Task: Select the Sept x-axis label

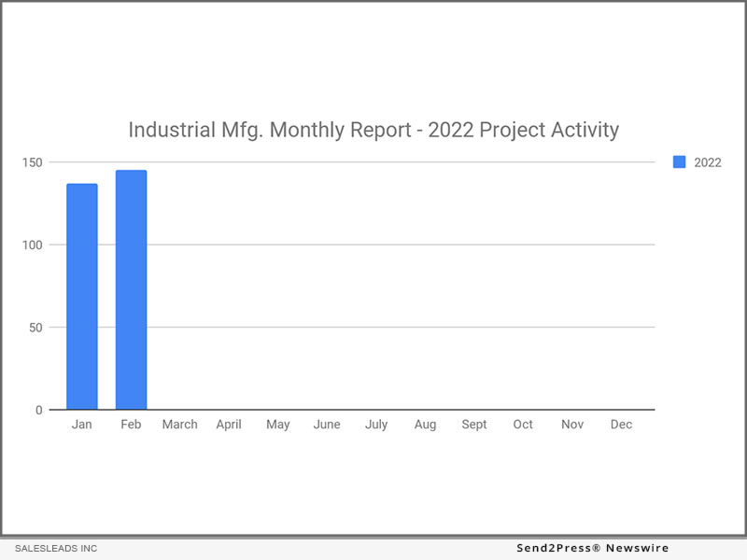Action: [474, 425]
